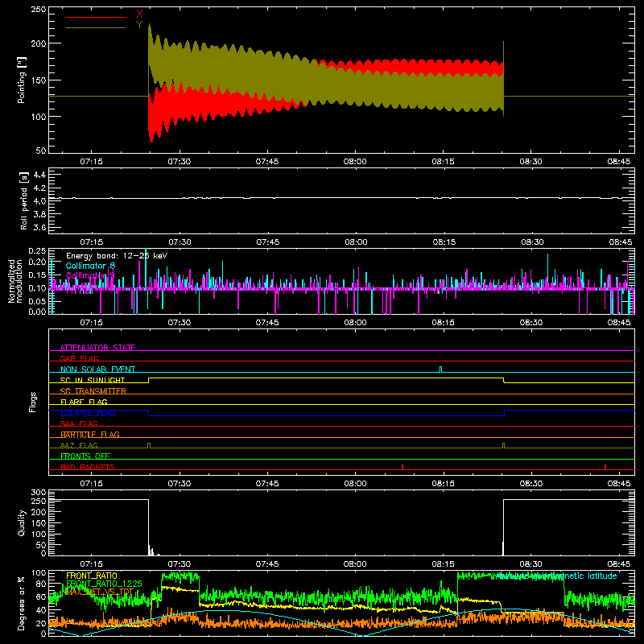Click the SC_IN_SUNLIGHT rising step near 07:25
644x644 pixels.
coord(149,380)
